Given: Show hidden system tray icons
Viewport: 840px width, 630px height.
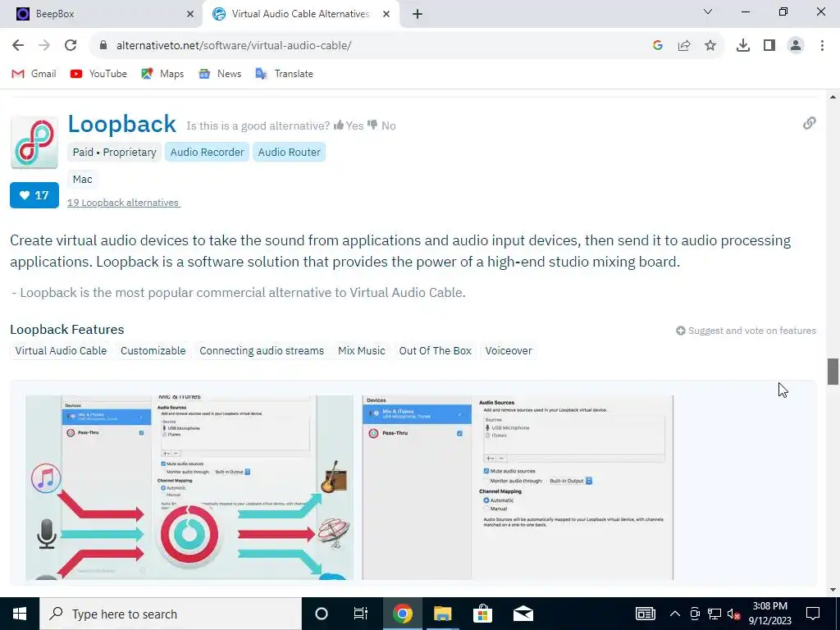Looking at the screenshot, I should [675, 614].
